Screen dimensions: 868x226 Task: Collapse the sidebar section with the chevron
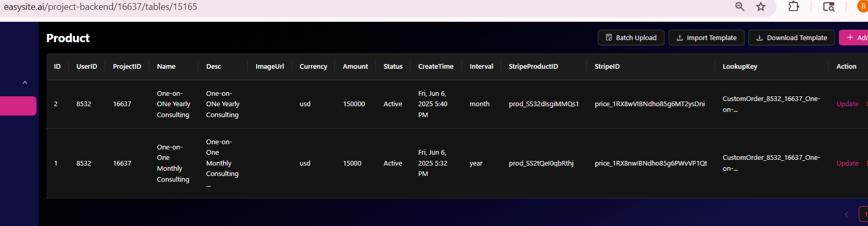coord(24,83)
